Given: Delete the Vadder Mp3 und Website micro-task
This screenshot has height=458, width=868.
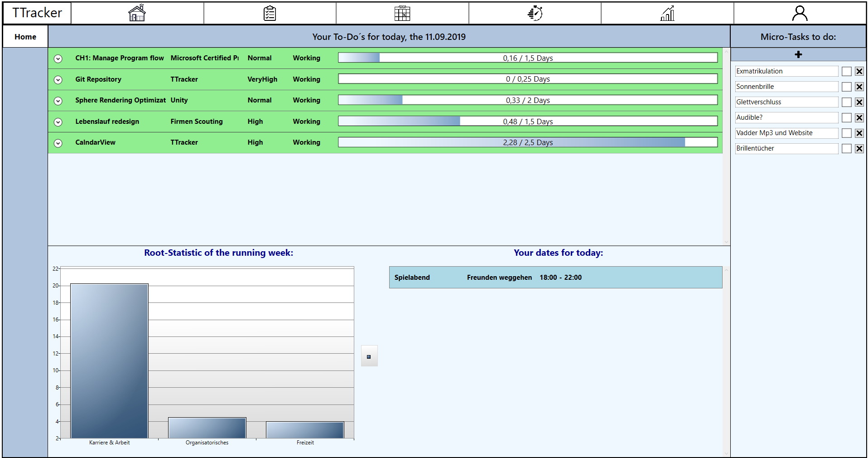Looking at the screenshot, I should click(859, 133).
